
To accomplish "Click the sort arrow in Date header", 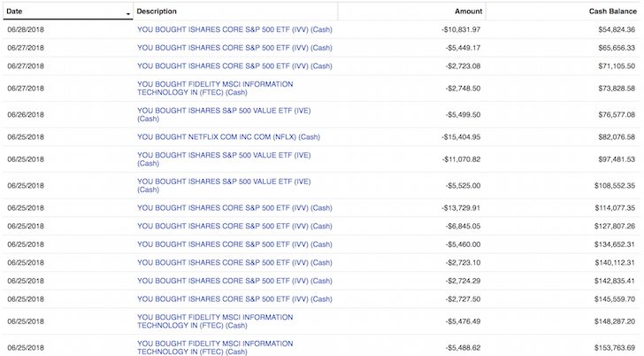I will 129,14.
